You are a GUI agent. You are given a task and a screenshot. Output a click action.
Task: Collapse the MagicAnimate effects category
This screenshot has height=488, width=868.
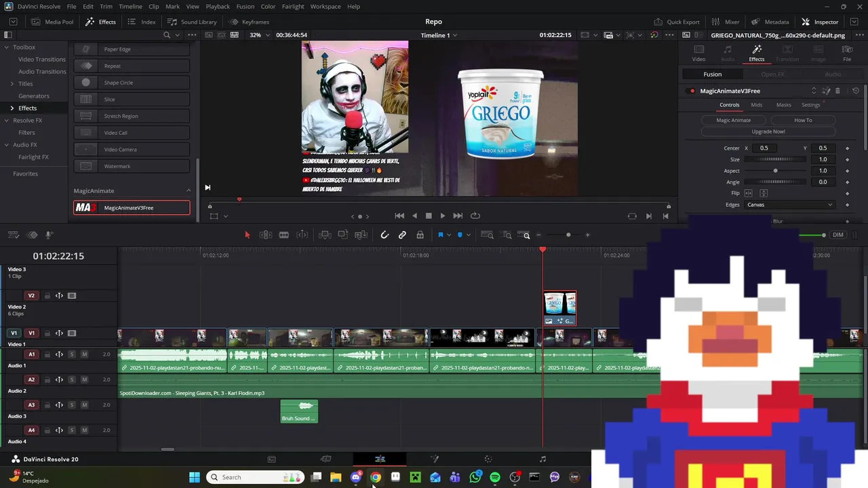[189, 190]
